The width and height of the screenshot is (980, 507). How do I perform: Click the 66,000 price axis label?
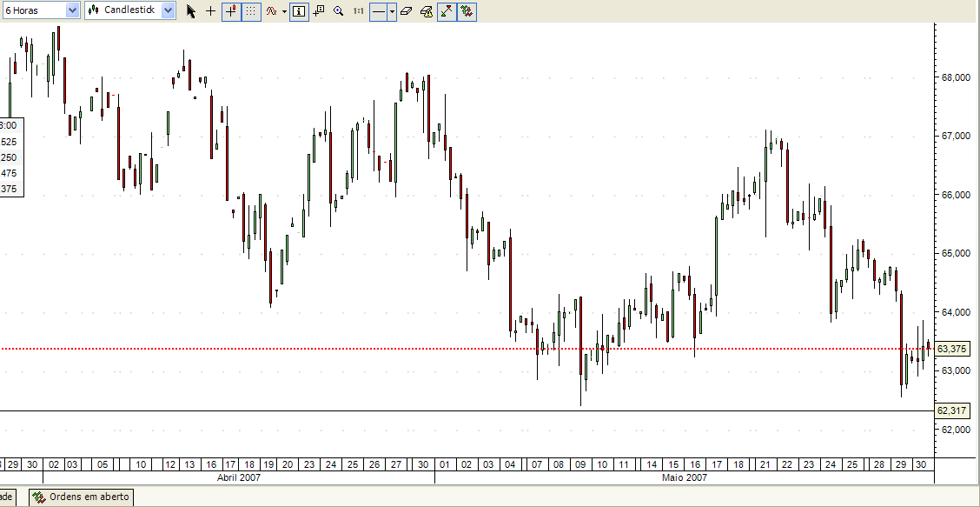pos(956,195)
